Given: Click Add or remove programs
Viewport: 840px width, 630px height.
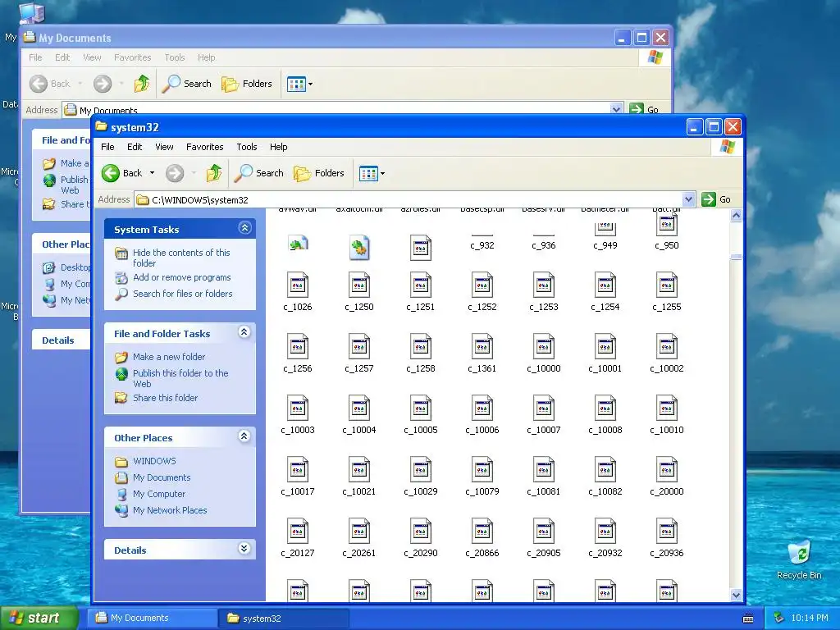Looking at the screenshot, I should (x=181, y=277).
